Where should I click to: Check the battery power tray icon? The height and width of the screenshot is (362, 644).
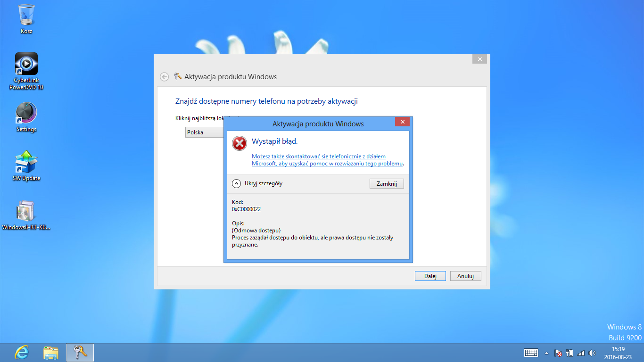coord(570,353)
